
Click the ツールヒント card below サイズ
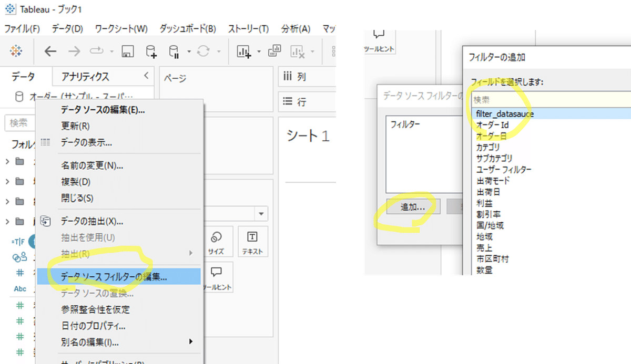[x=217, y=278]
